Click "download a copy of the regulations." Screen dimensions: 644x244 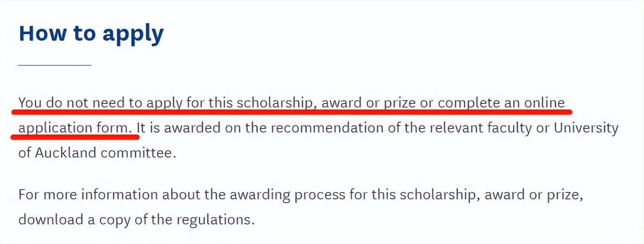click(137, 219)
